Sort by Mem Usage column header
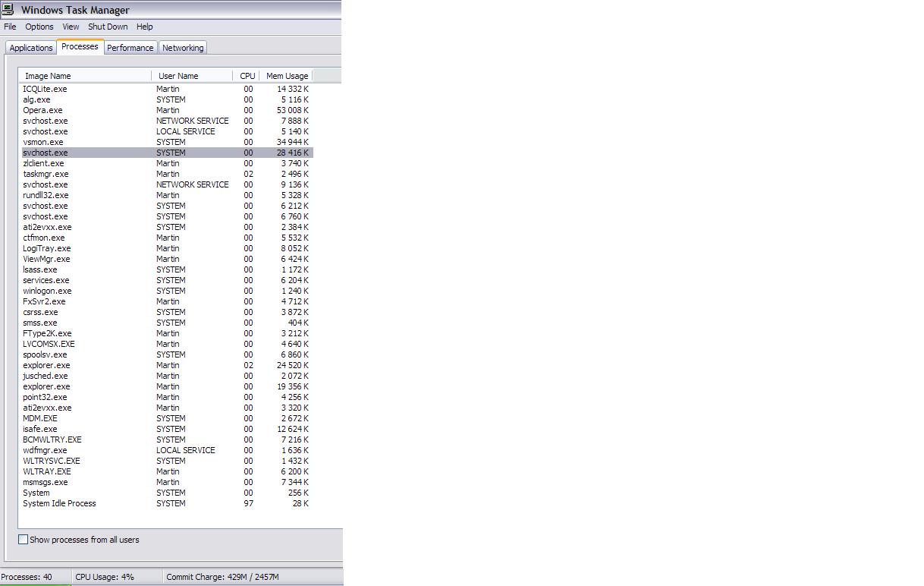This screenshot has width=924, height=586. coord(286,76)
